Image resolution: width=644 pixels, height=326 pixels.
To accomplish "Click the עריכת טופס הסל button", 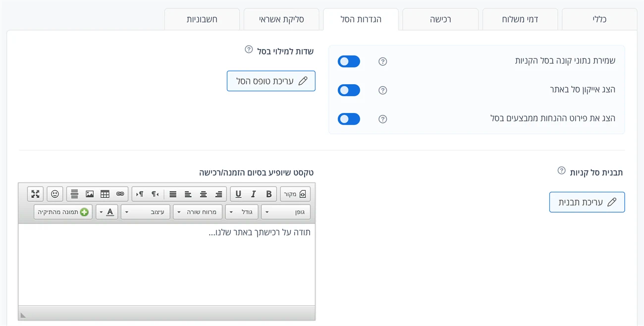I will (271, 81).
